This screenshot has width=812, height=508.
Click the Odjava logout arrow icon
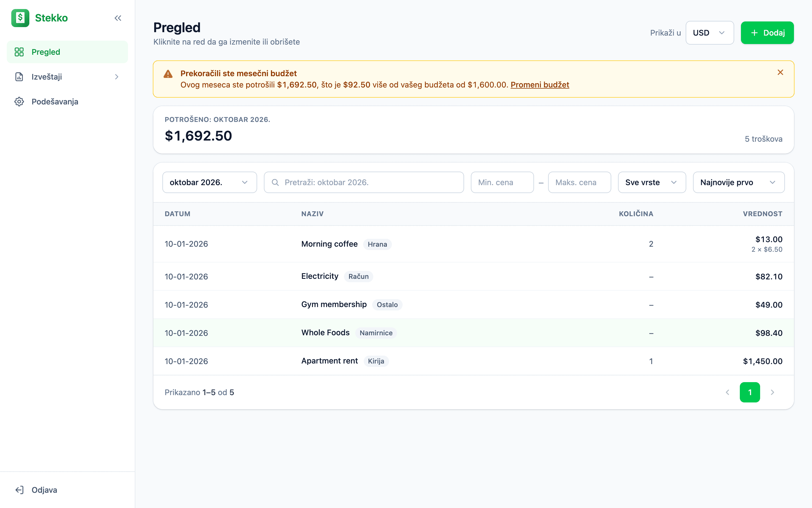pos(19,490)
